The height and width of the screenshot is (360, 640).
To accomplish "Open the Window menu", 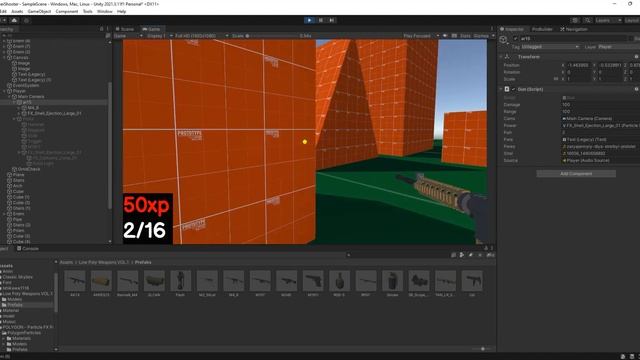I will click(x=104, y=11).
